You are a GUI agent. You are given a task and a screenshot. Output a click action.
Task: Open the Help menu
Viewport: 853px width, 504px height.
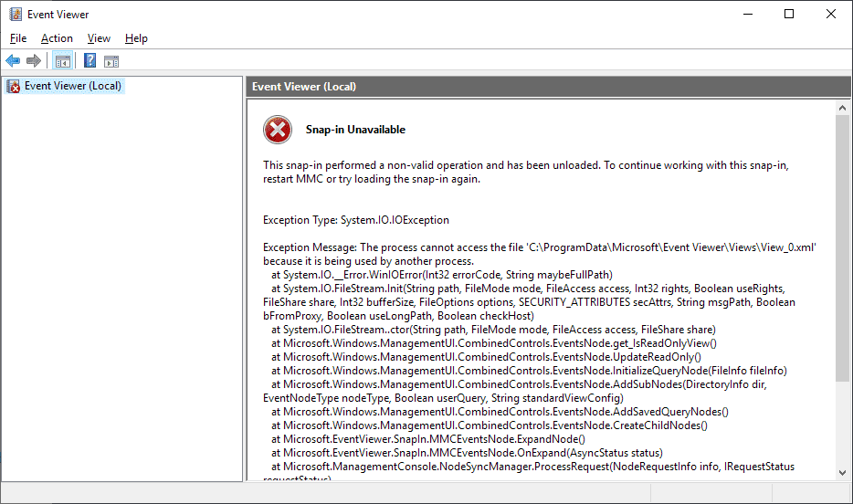coord(136,38)
